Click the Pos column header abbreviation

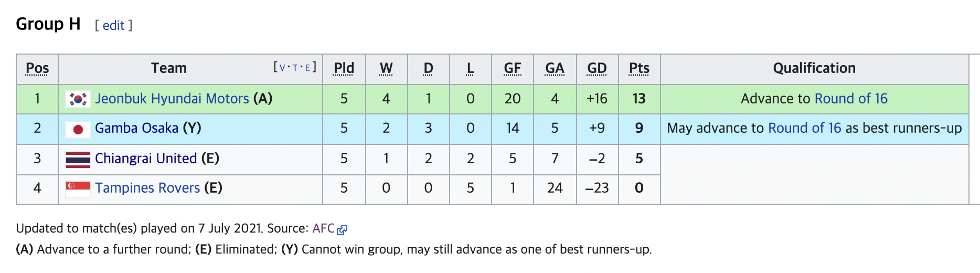pos(37,68)
